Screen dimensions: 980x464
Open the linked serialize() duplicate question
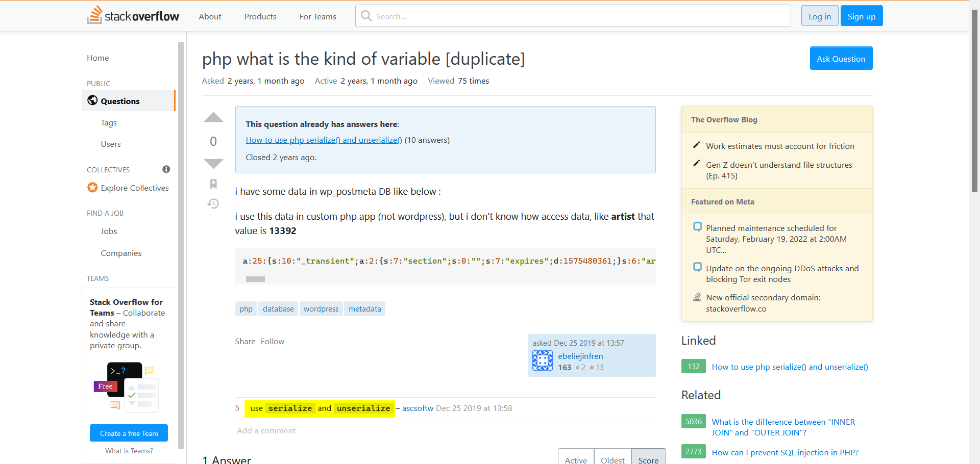point(324,140)
